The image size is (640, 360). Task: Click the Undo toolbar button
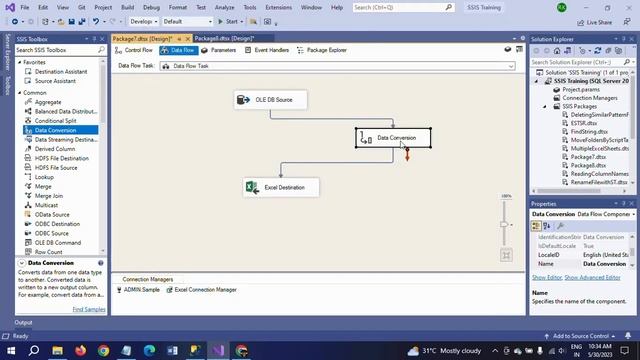point(96,22)
